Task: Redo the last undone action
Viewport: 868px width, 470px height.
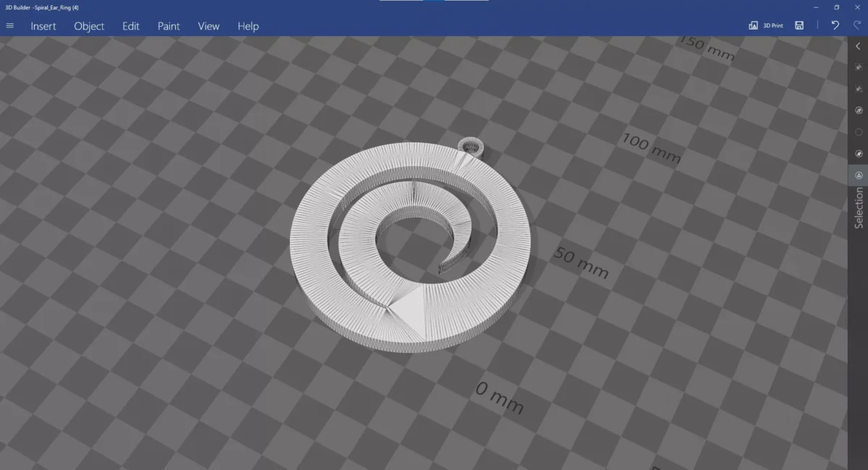Action: tap(856, 25)
